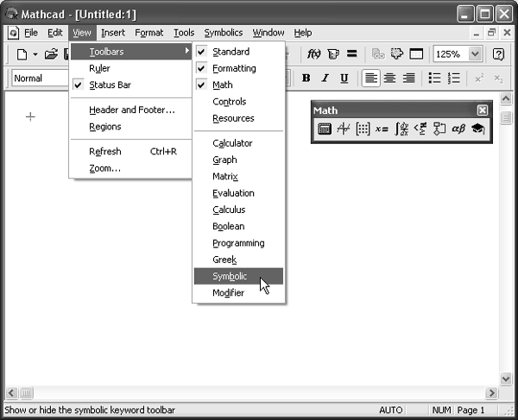Image resolution: width=518 pixels, height=420 pixels.
Task: Select Refresh from View menu
Action: 131,152
